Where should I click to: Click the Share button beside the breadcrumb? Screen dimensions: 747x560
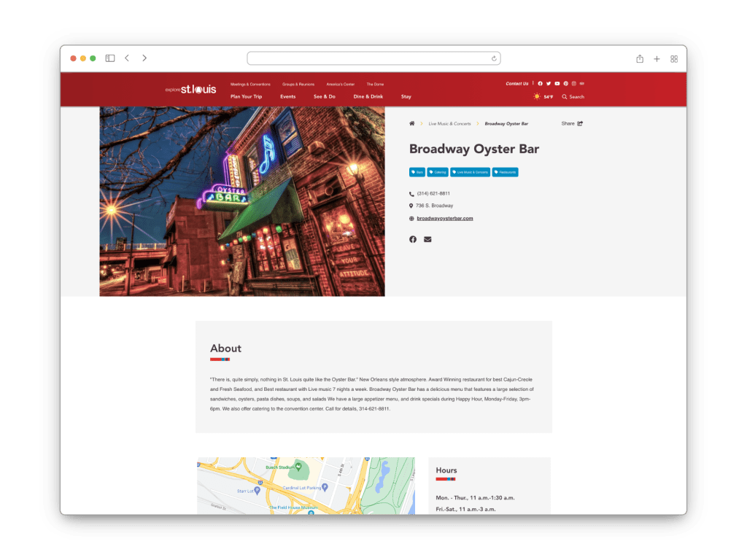pos(572,123)
